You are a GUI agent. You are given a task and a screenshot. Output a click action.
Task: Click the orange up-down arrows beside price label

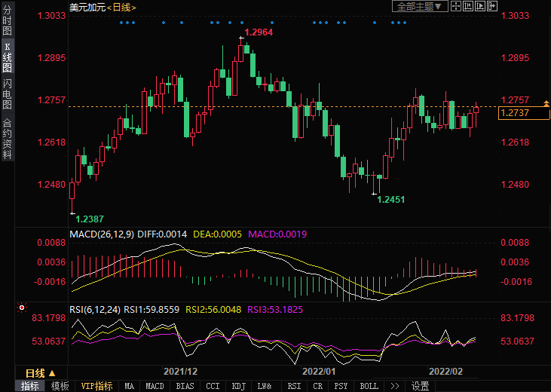click(545, 102)
